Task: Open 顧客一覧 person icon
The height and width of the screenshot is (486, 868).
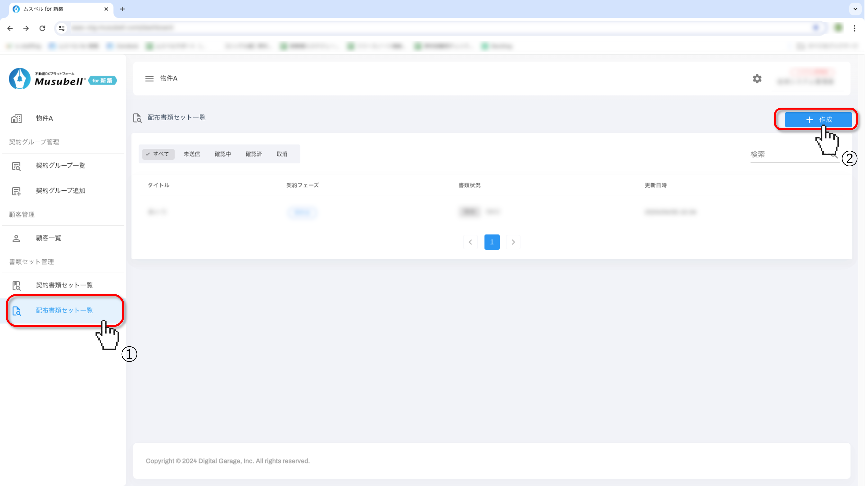Action: [x=16, y=238]
